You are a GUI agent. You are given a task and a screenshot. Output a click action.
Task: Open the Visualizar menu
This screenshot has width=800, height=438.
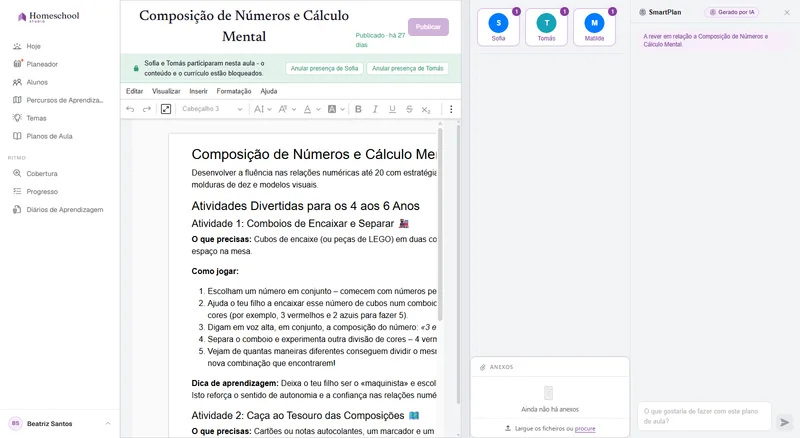(x=166, y=91)
